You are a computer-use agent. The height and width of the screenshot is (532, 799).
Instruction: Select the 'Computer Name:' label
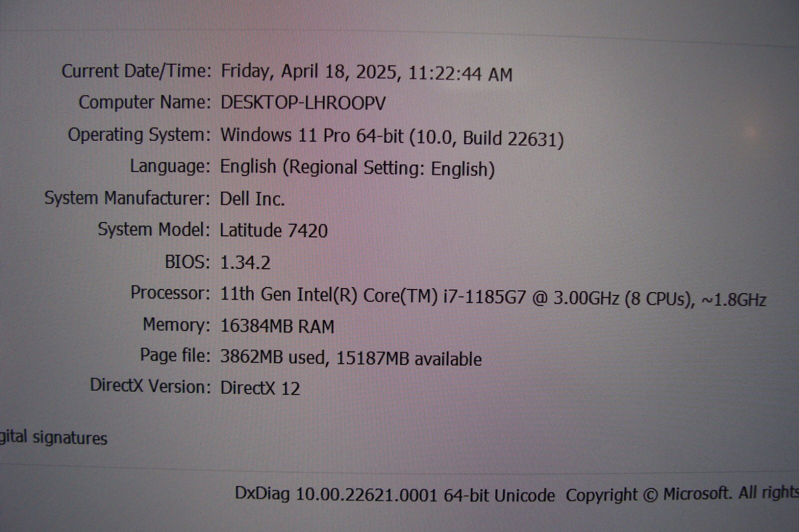pos(145,102)
